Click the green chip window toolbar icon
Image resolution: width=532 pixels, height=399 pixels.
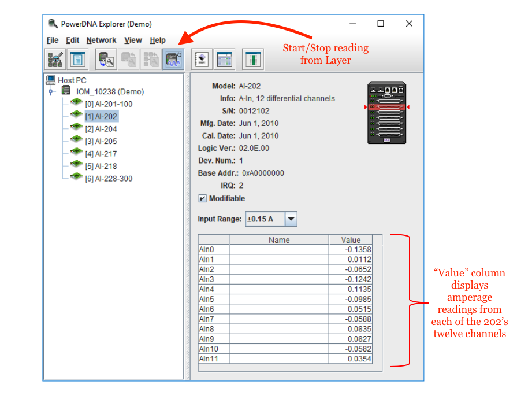pyautogui.click(x=253, y=60)
